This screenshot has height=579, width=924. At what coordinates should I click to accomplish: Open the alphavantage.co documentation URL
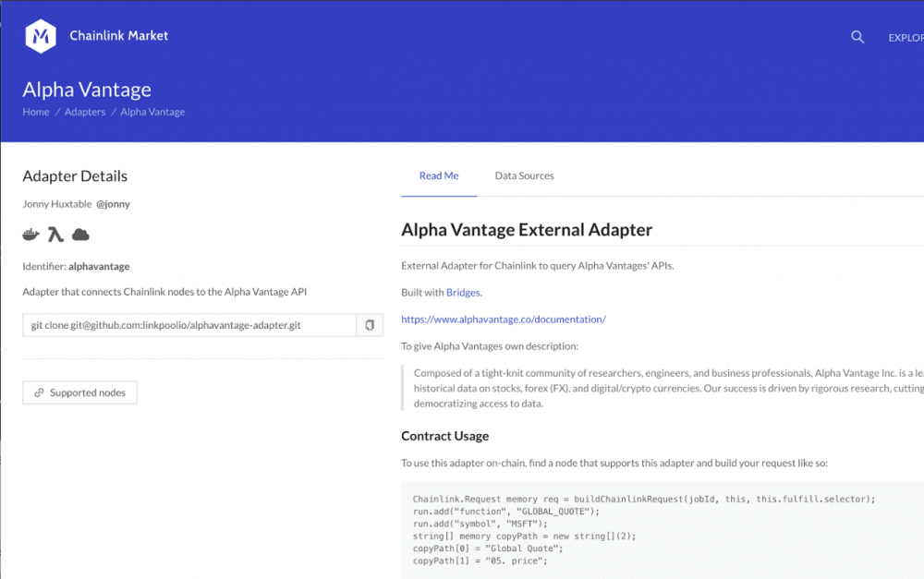coord(504,320)
